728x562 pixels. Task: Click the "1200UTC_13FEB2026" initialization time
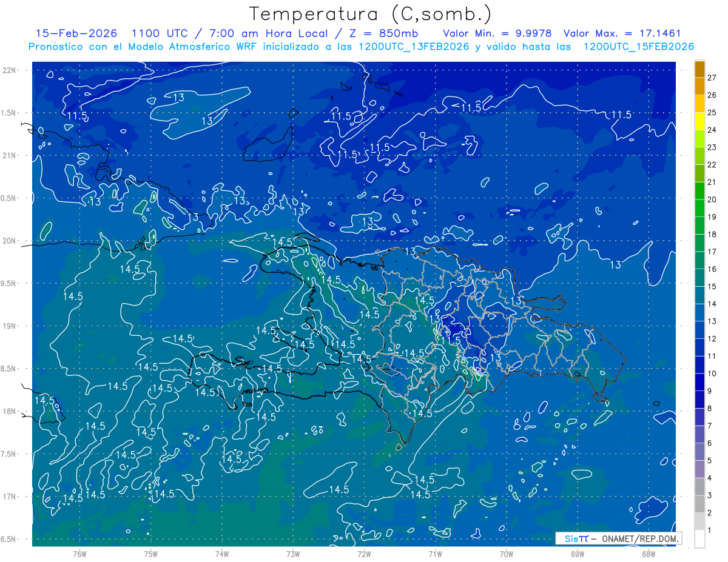point(414,47)
